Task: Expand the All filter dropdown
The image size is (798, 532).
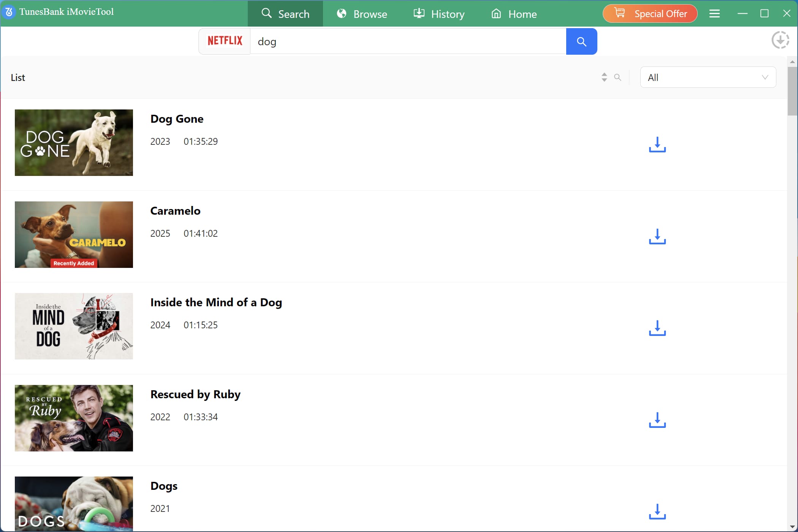Action: point(708,78)
